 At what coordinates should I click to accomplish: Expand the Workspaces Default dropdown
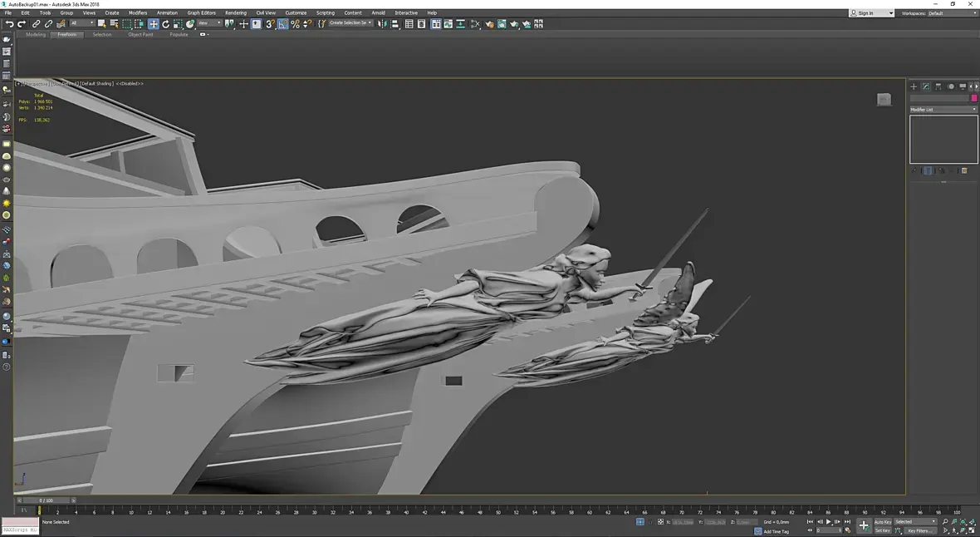pos(951,13)
